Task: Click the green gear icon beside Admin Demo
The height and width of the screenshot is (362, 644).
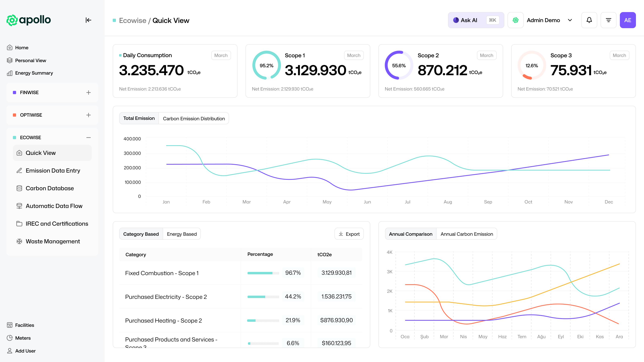Action: 515,20
